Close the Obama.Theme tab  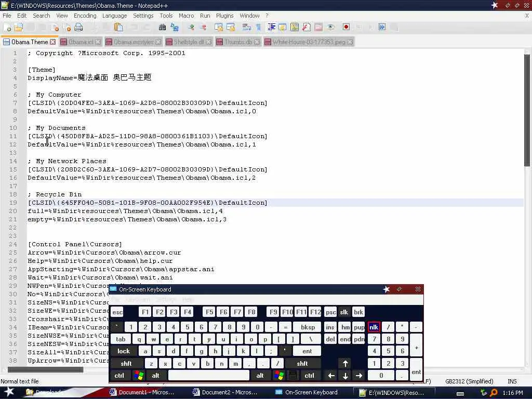pyautogui.click(x=52, y=42)
